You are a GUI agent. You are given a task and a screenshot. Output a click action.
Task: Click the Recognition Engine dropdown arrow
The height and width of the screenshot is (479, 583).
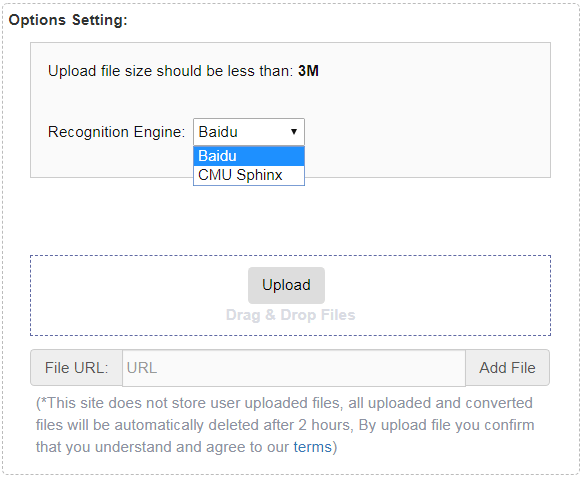(294, 132)
